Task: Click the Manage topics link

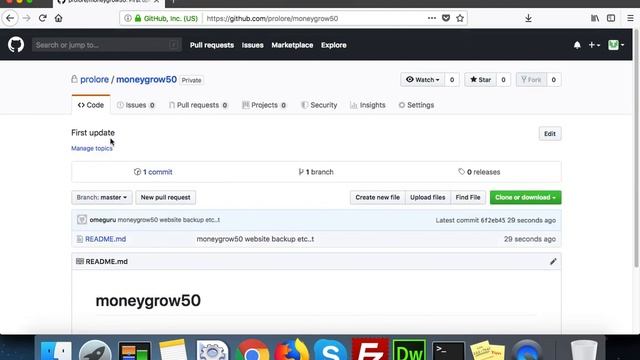Action: click(x=92, y=148)
